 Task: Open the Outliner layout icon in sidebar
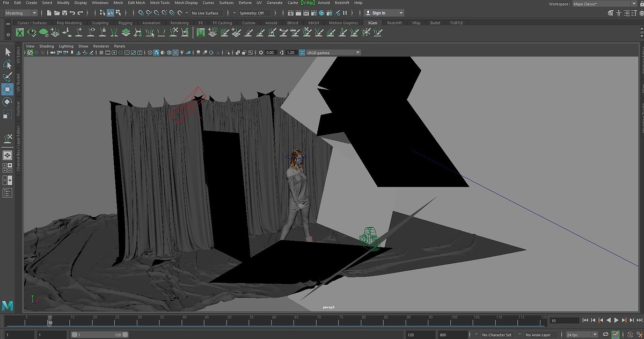tap(8, 193)
